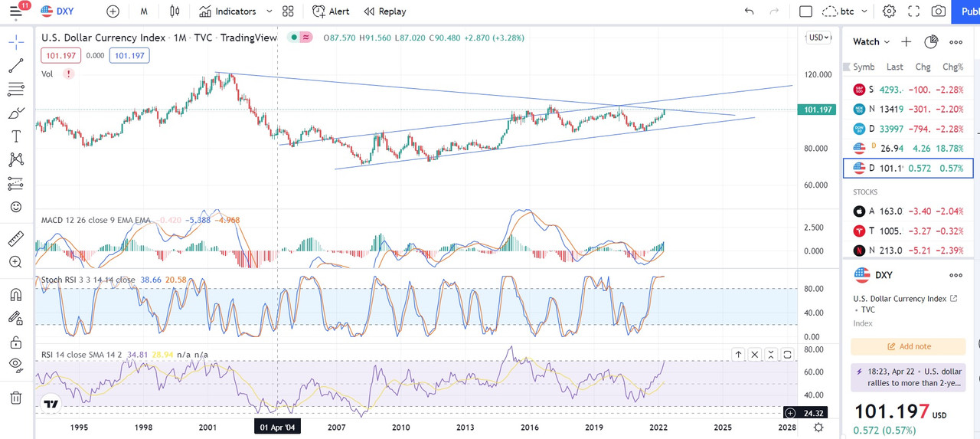
Task: Select the Tesla row showing 1005
Action: (x=908, y=231)
